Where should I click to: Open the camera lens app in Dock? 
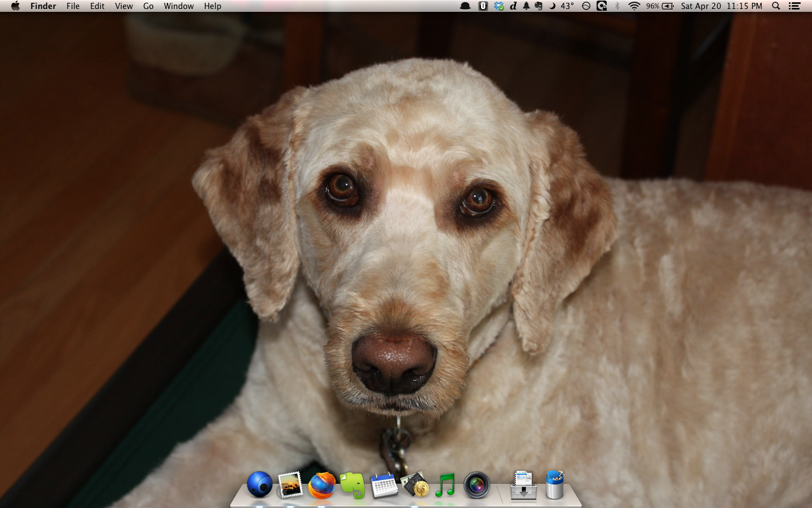pos(477,485)
